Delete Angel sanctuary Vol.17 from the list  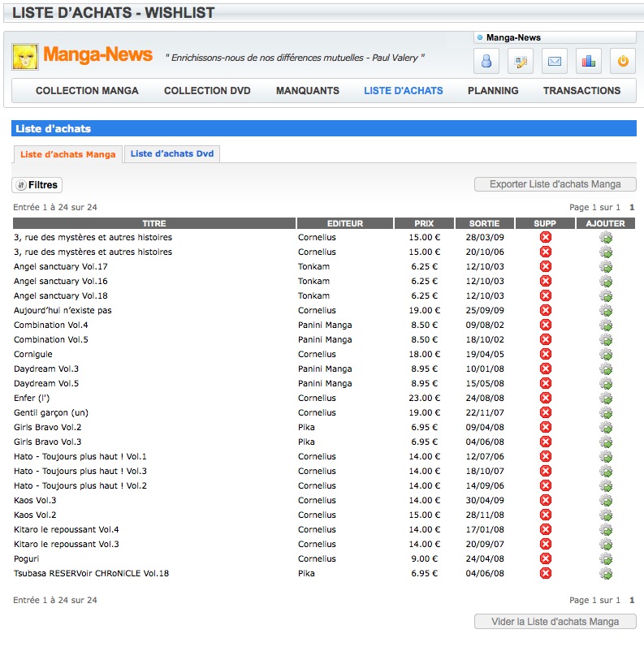click(x=545, y=266)
